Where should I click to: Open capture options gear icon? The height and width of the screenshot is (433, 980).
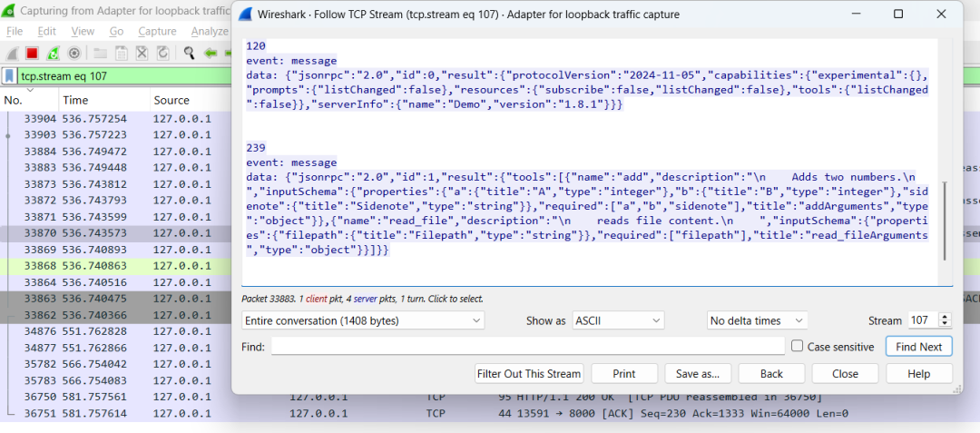point(73,54)
